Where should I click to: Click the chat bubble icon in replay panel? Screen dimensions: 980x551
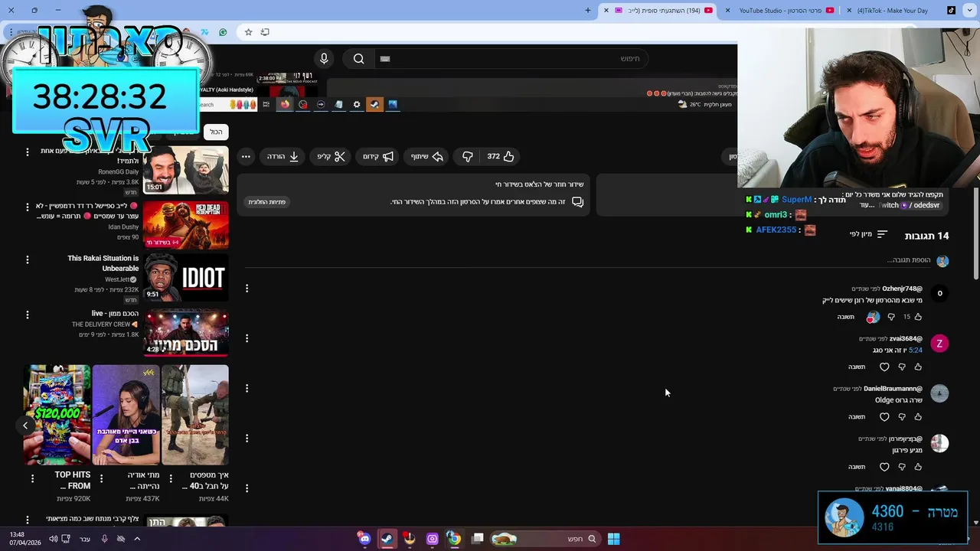tap(578, 202)
